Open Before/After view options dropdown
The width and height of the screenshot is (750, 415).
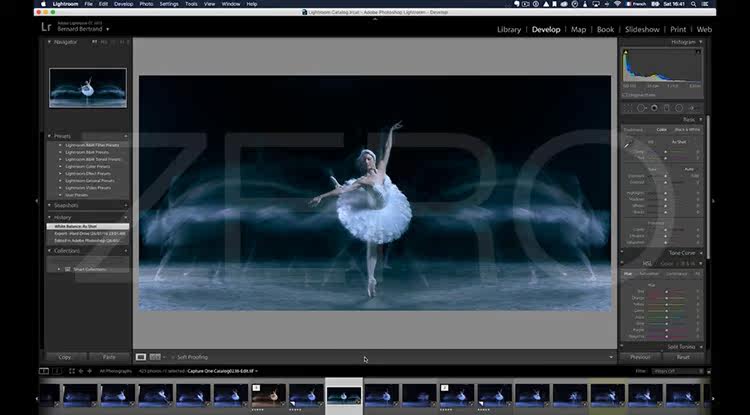(164, 357)
